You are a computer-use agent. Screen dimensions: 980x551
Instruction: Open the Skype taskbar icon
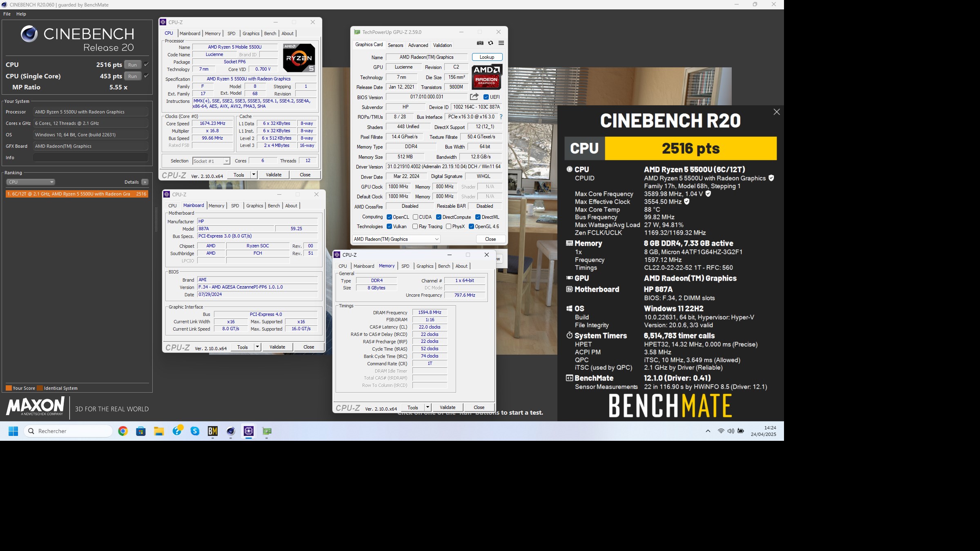[x=195, y=431]
